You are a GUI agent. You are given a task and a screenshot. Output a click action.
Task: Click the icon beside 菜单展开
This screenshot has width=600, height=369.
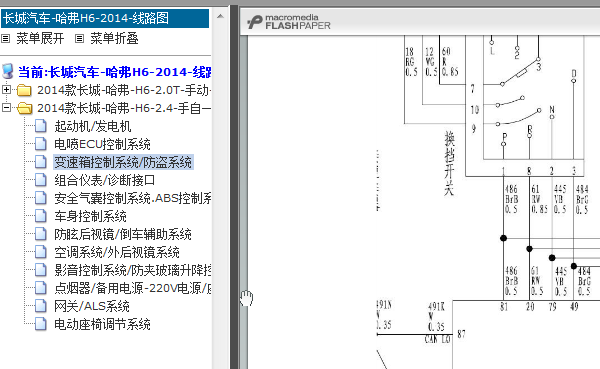[x=5, y=38]
